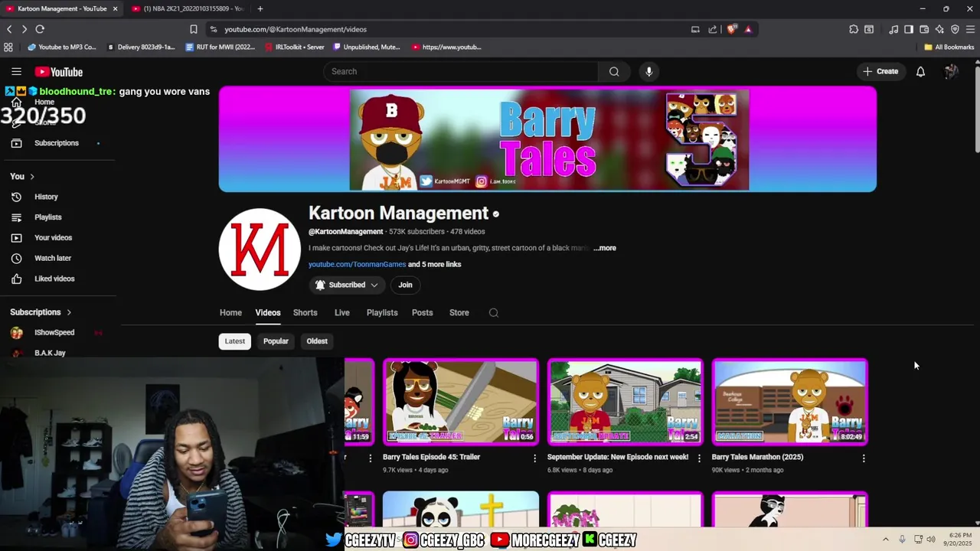Open the Kartoon Management channel avatar
Screen dimensions: 980x551
tap(260, 249)
